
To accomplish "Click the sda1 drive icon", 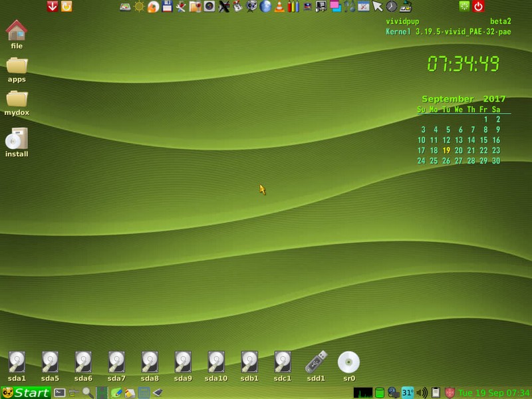I will pyautogui.click(x=17, y=362).
